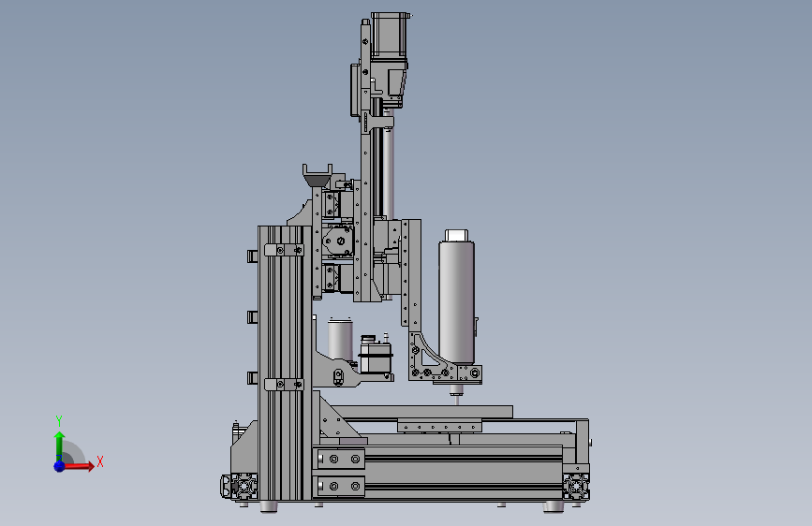Select the small cylinder under the gantry
The image size is (812, 526).
(340, 338)
